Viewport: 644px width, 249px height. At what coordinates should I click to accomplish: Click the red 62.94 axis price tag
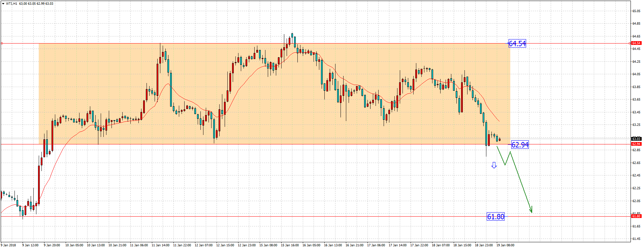[x=636, y=144]
